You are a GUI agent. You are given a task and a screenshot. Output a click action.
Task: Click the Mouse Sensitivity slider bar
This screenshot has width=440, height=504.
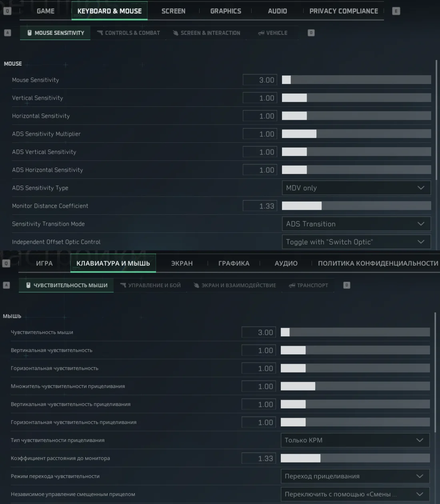click(x=356, y=80)
